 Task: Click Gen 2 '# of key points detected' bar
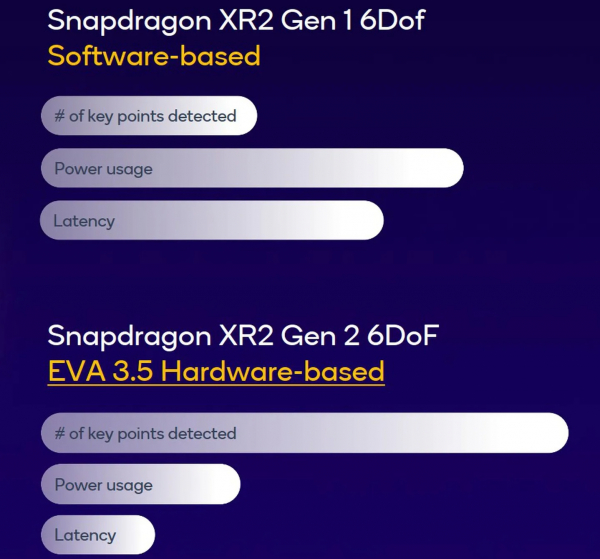(x=305, y=433)
